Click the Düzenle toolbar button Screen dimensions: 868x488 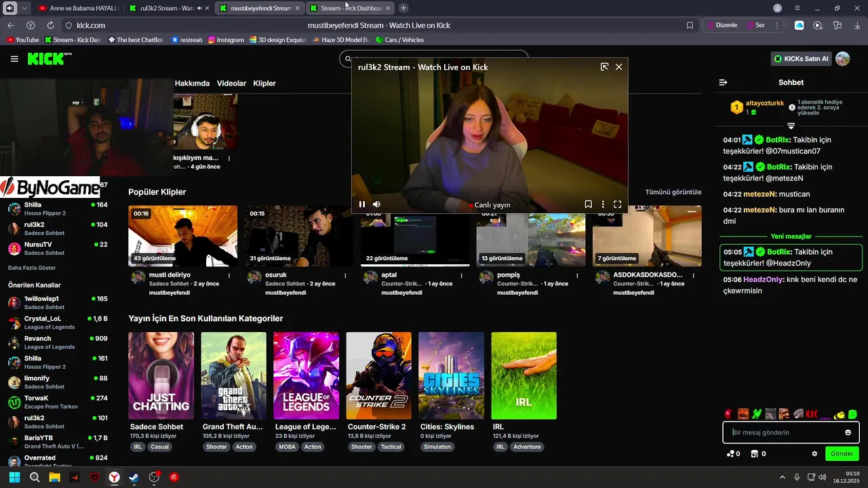[722, 25]
